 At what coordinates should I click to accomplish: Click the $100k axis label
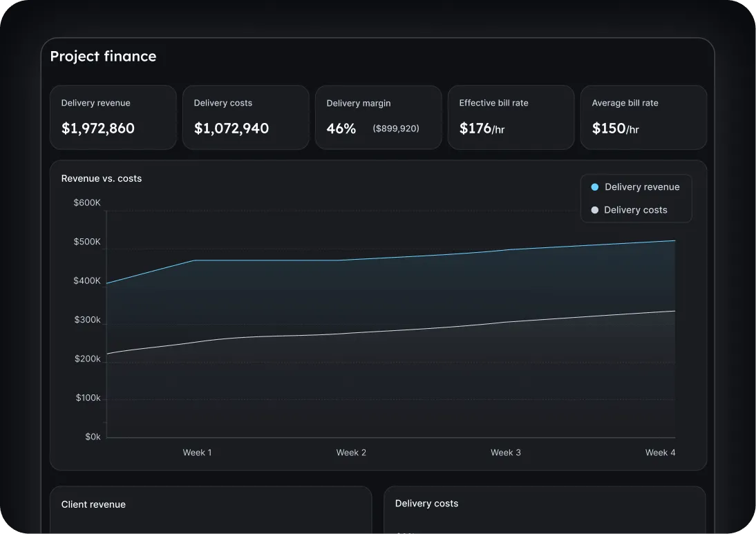point(88,398)
